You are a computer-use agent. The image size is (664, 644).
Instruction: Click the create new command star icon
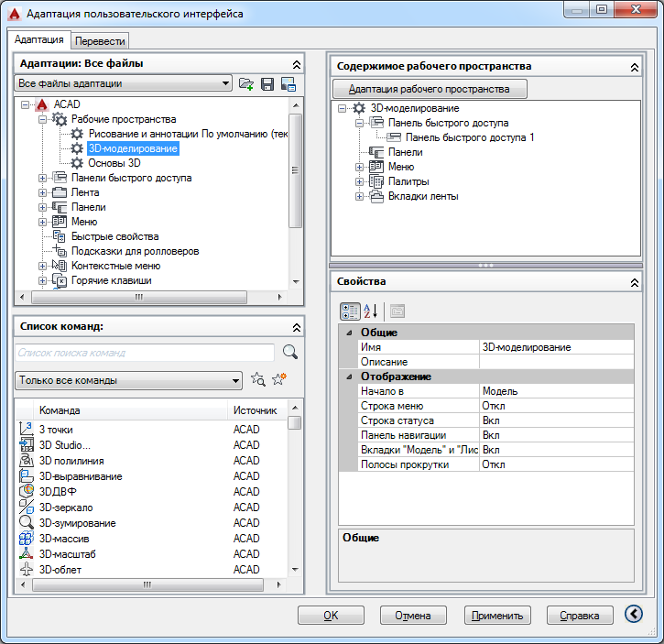click(x=279, y=379)
